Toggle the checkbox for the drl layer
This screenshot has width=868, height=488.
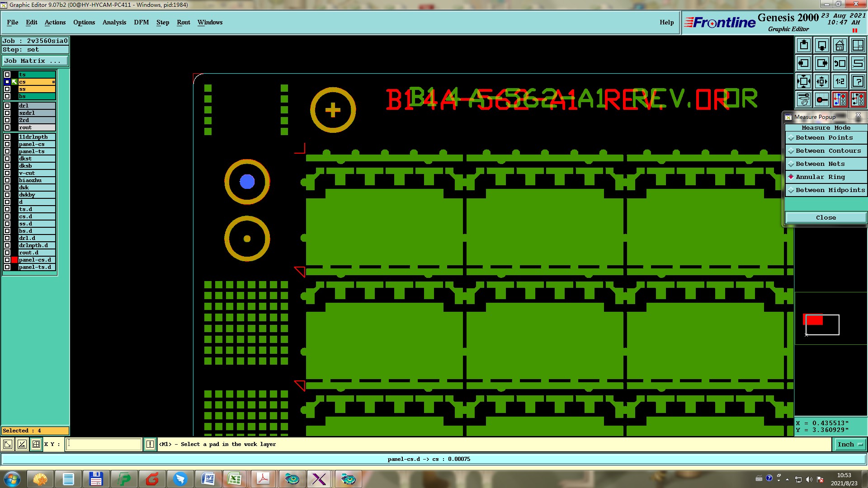tap(7, 106)
